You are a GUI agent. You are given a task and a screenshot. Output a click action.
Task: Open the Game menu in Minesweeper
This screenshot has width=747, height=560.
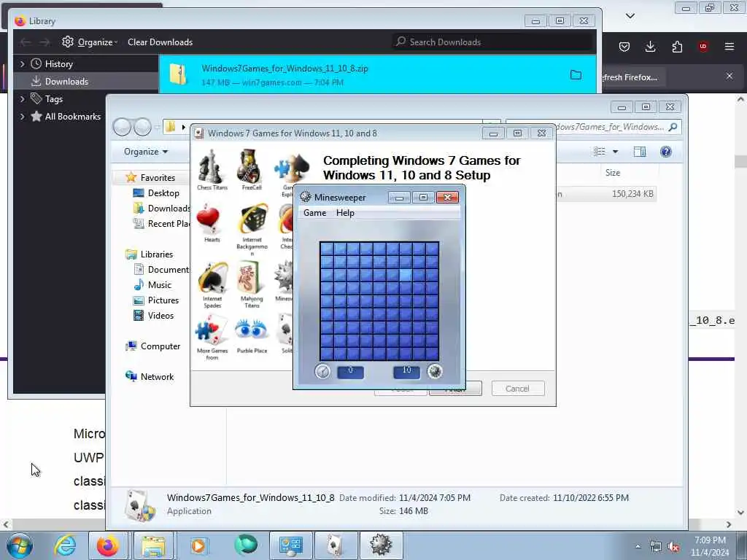pyautogui.click(x=315, y=213)
